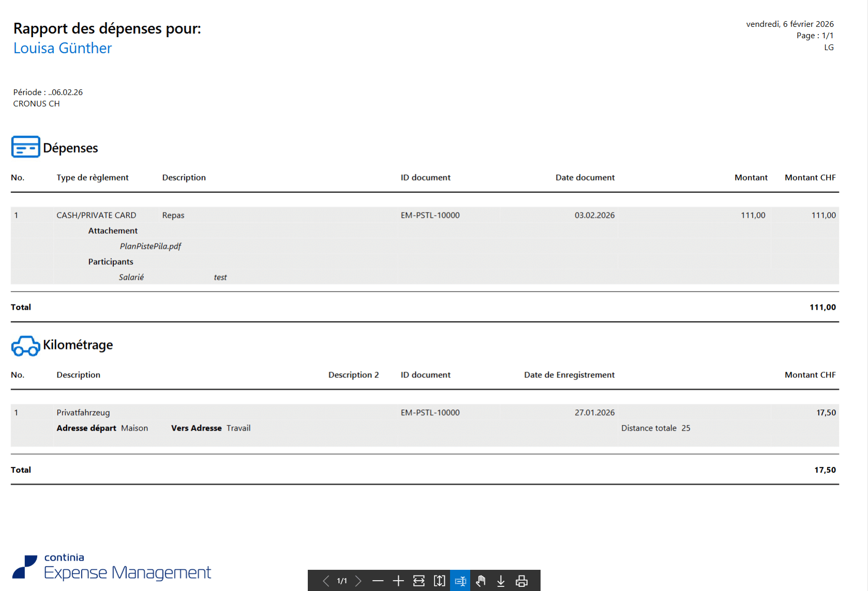The height and width of the screenshot is (591, 868).
Task: Toggle the text selection tool
Action: 460,581
